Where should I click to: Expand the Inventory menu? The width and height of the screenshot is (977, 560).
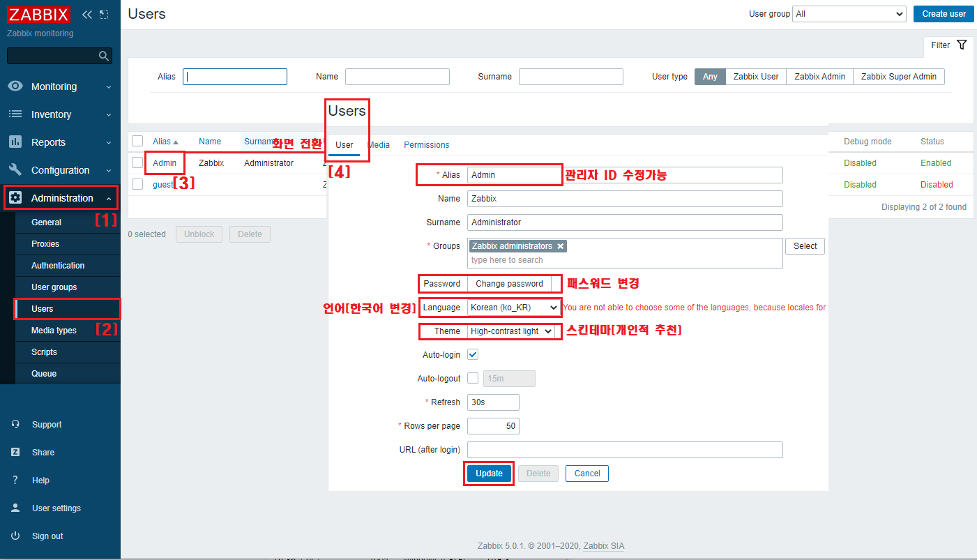pos(60,114)
